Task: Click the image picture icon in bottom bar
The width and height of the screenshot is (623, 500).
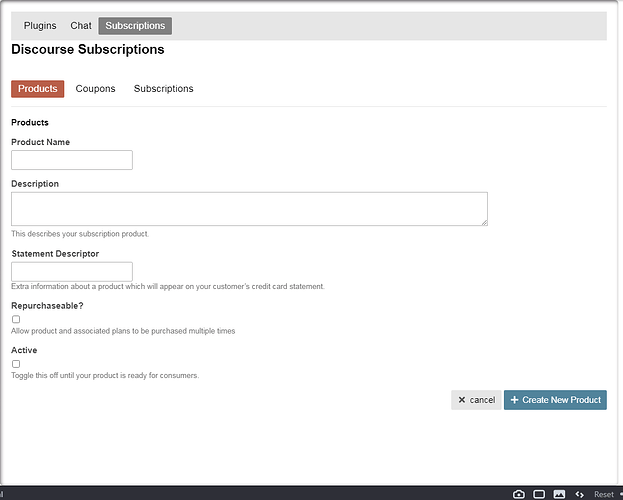Action: 559,494
